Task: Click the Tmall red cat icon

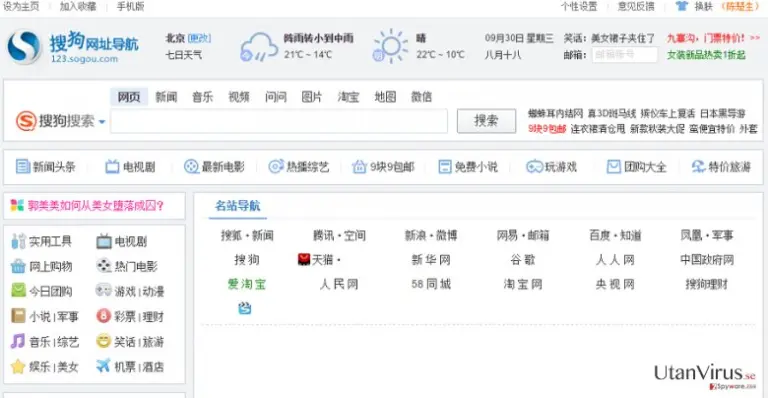Action: click(304, 259)
